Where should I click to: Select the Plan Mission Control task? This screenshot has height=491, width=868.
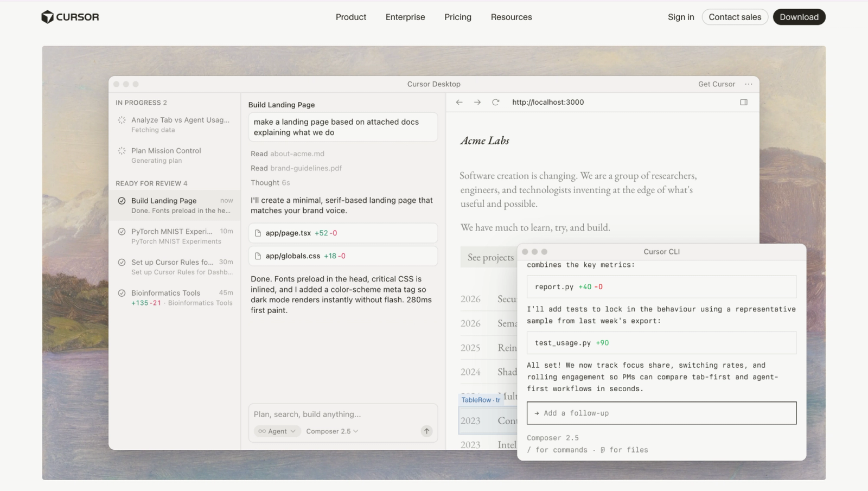175,155
